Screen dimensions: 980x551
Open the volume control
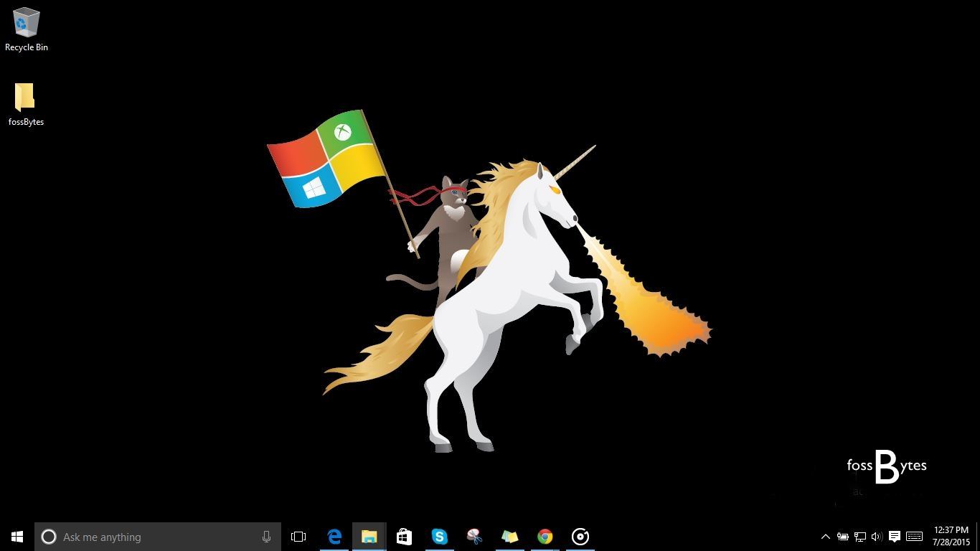click(x=877, y=537)
